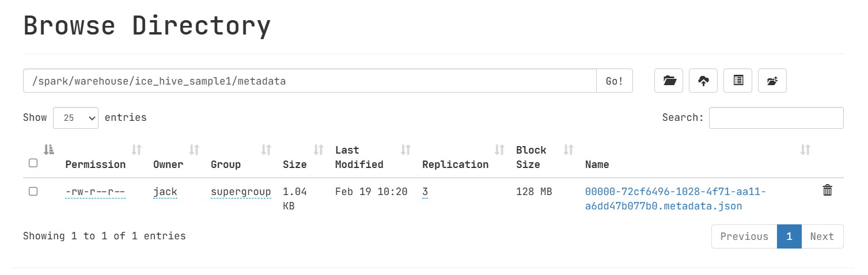Click the Next pagination button
The height and width of the screenshot is (275, 868).
[x=822, y=236]
